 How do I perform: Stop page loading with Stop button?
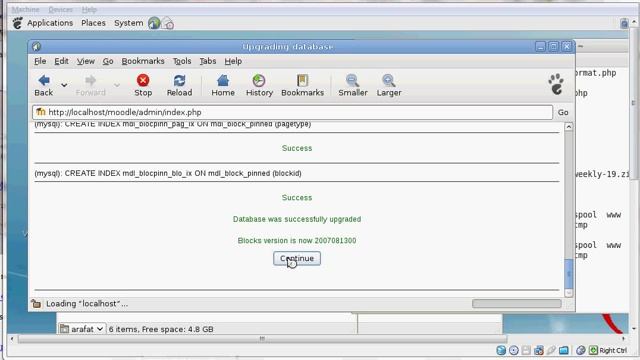(x=143, y=85)
